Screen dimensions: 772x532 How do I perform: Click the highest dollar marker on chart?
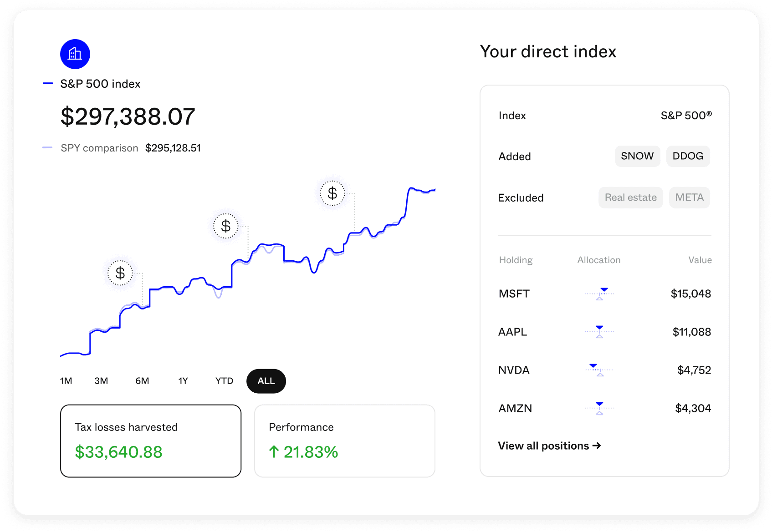332,193
